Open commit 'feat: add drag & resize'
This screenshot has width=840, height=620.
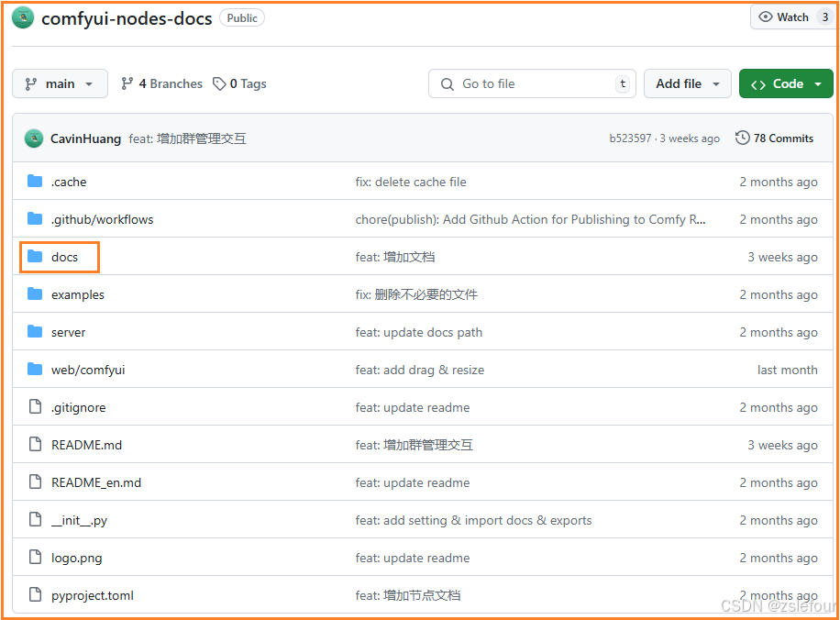click(x=419, y=370)
